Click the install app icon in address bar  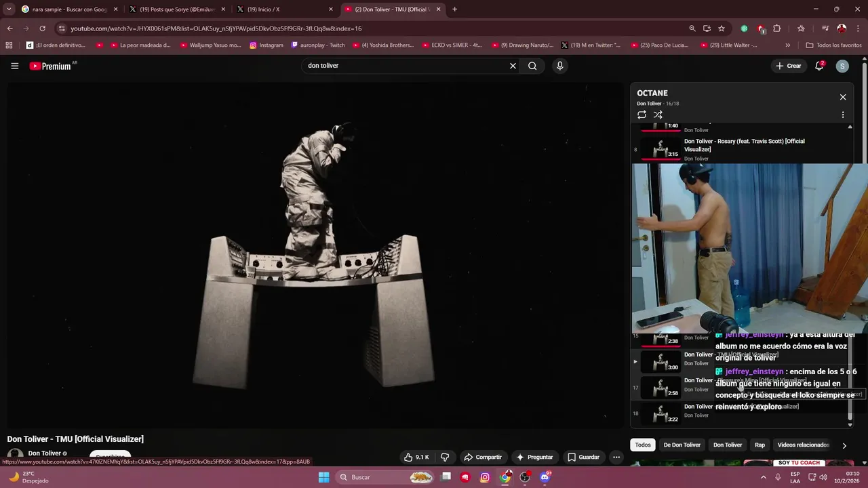click(x=707, y=28)
